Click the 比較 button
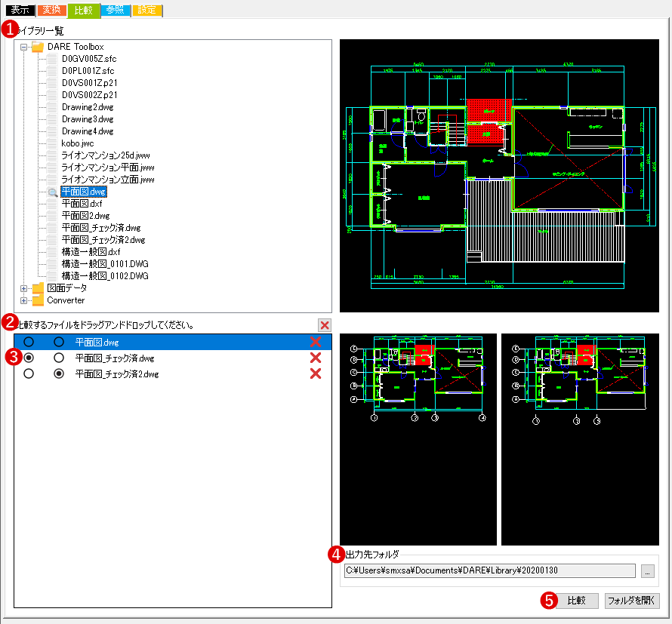This screenshot has width=672, height=624. [576, 601]
